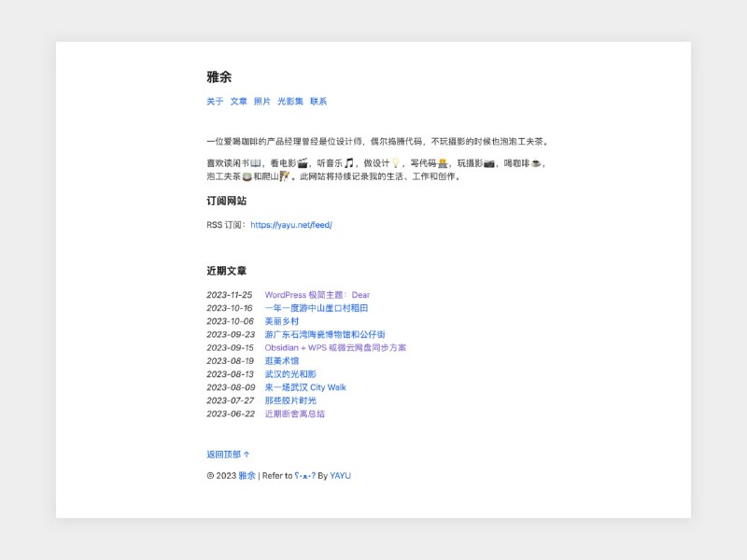This screenshot has height=560, width=747.
Task: Open the 联系 navigation item
Action: [318, 100]
